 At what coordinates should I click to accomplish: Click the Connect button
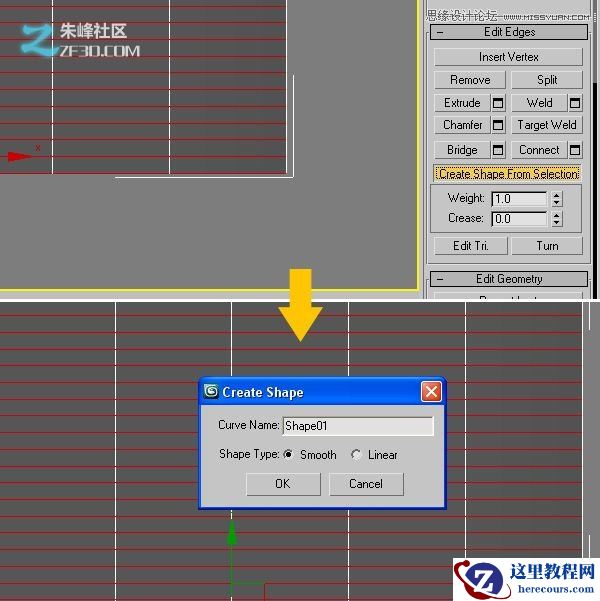(x=539, y=150)
